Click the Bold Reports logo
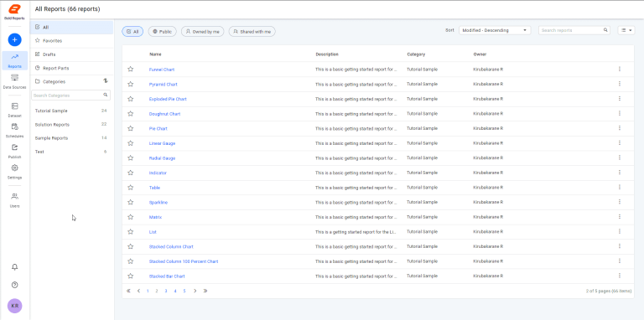This screenshot has height=320, width=644. pyautogui.click(x=15, y=12)
